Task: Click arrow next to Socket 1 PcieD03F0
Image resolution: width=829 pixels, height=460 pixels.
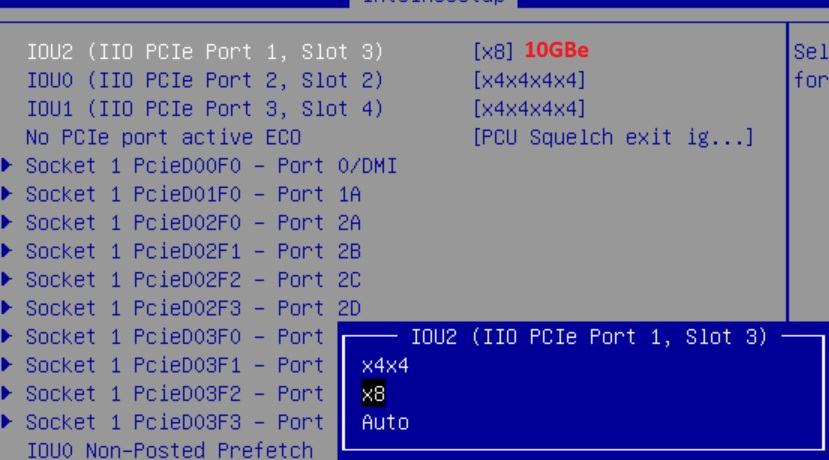Action: click(x=9, y=337)
